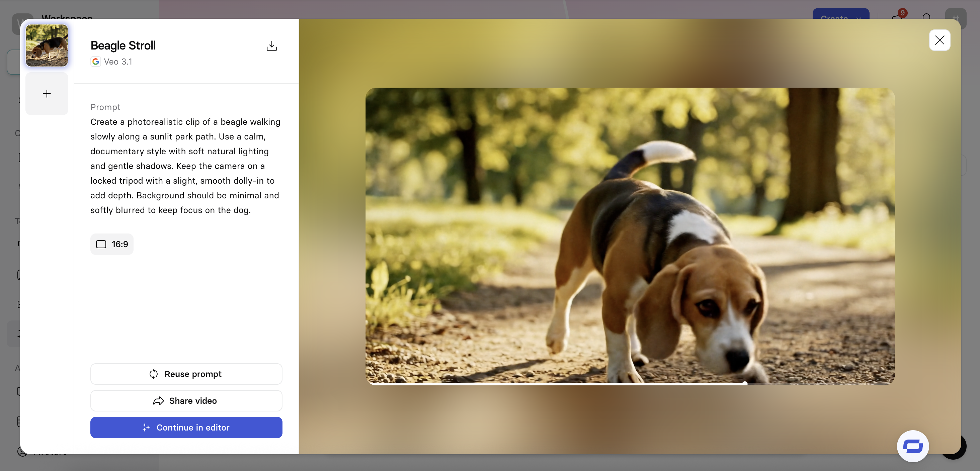Click the plus button below the thumbnail
The width and height of the screenshot is (980, 471).
coord(47,94)
